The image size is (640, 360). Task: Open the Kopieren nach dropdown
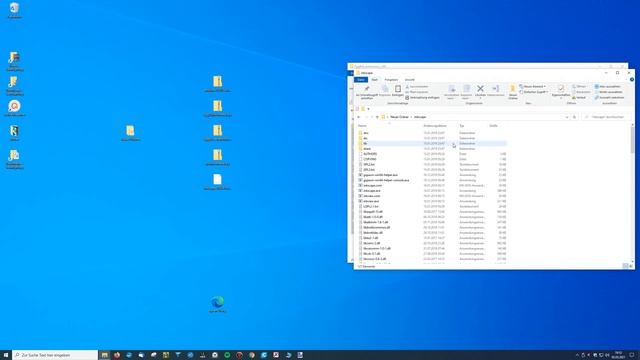tap(466, 92)
